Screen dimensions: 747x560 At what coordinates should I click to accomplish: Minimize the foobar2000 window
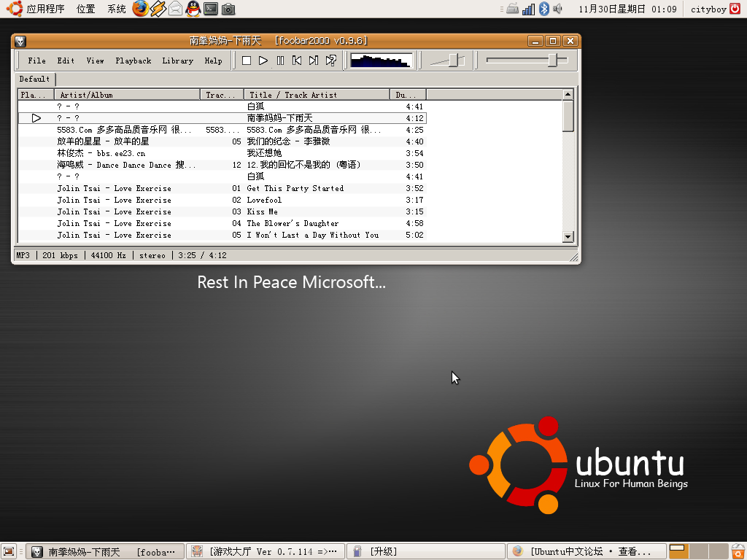click(535, 41)
